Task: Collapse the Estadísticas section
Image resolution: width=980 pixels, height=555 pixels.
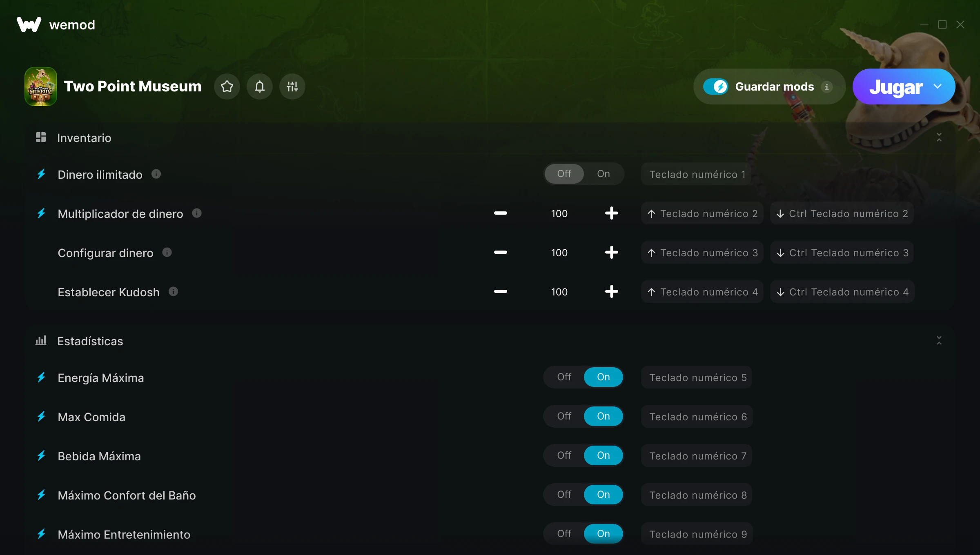Action: 939,341
